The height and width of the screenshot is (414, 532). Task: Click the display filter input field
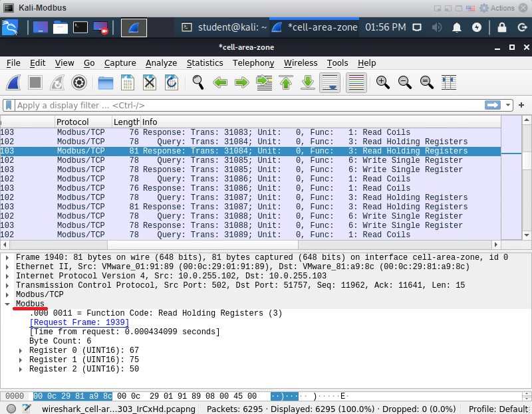coord(249,105)
